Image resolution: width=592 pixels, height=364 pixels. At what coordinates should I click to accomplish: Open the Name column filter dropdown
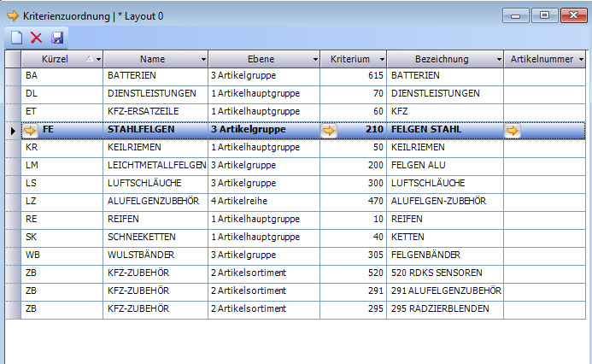click(x=203, y=59)
